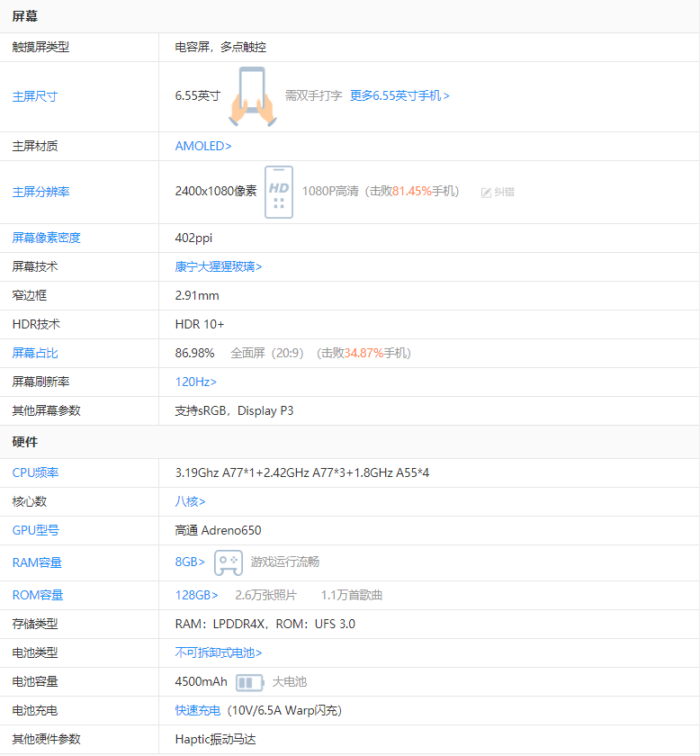Open the 120Hz refresh rate link
Viewport: 700px width, 756px height.
point(196,382)
